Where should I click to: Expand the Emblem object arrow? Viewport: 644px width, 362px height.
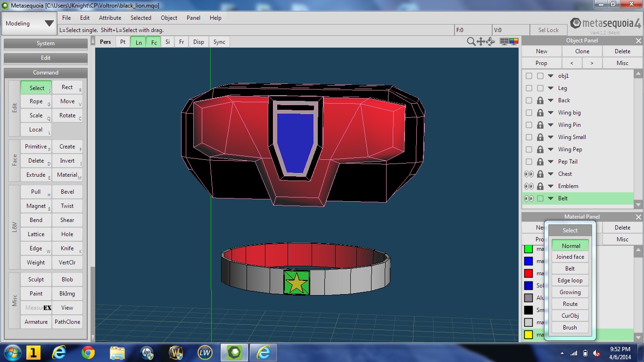tap(551, 186)
